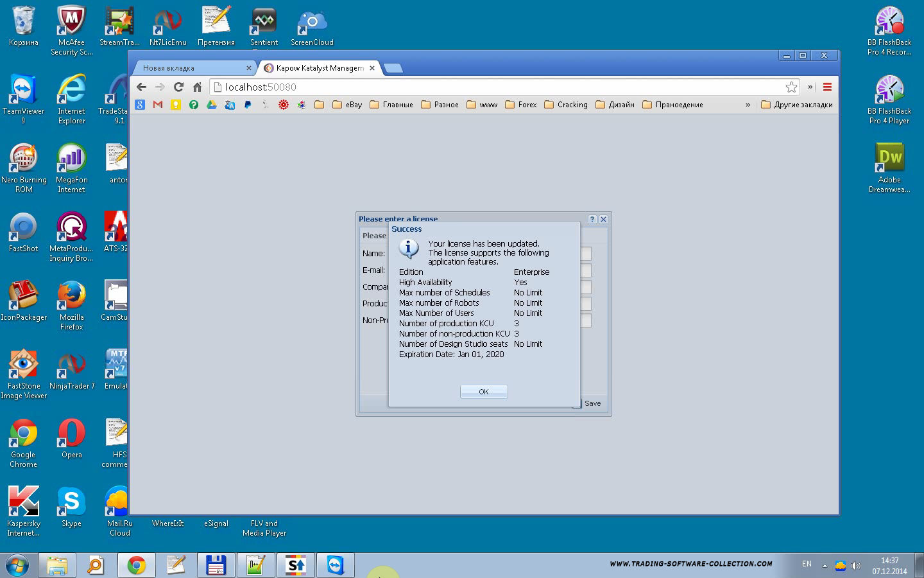This screenshot has height=578, width=924.
Task: Click the browser Home icon
Action: (197, 87)
